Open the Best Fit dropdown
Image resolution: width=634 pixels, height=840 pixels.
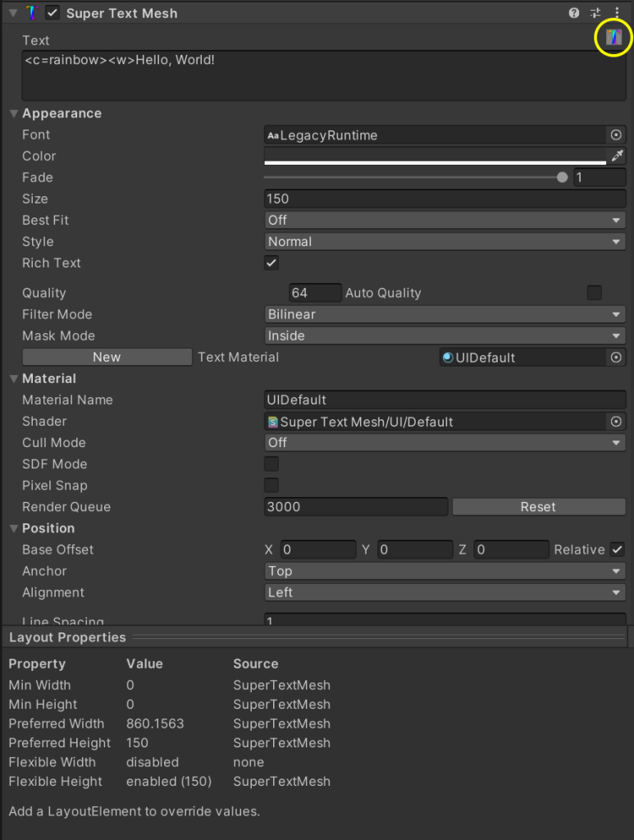point(445,220)
